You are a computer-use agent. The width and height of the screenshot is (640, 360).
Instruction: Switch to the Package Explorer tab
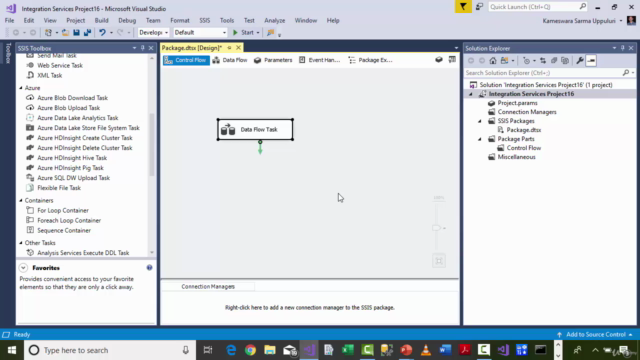pyautogui.click(x=371, y=60)
